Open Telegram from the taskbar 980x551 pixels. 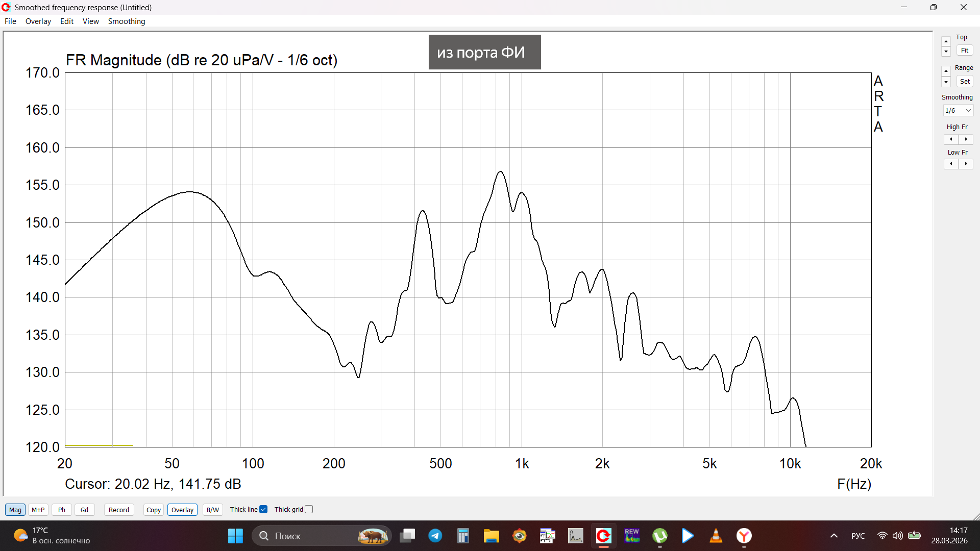(435, 536)
